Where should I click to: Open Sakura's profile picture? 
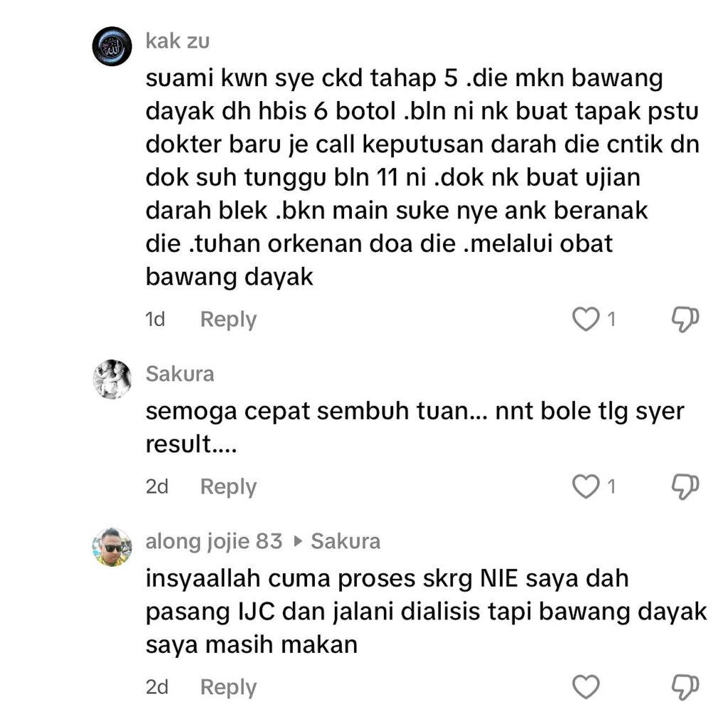(x=112, y=379)
